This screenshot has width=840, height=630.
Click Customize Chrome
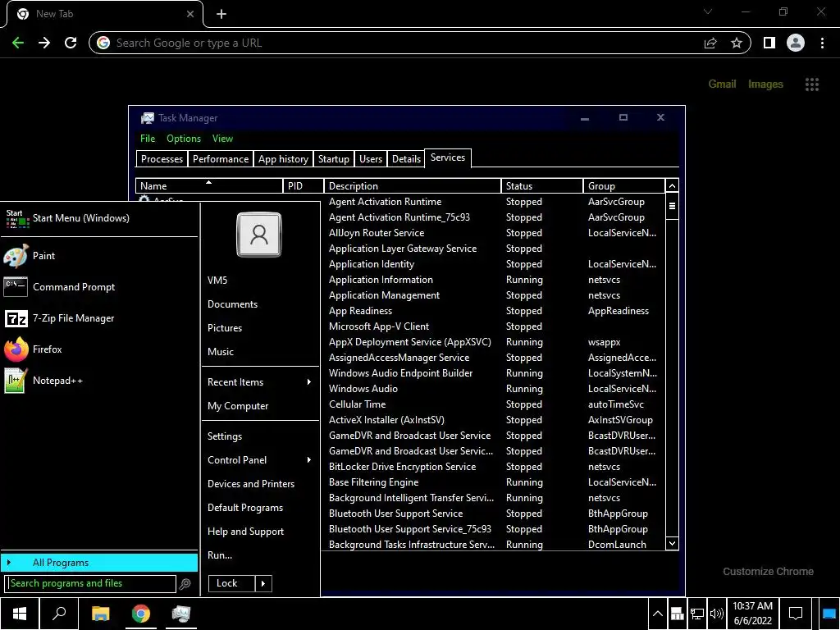pyautogui.click(x=768, y=572)
